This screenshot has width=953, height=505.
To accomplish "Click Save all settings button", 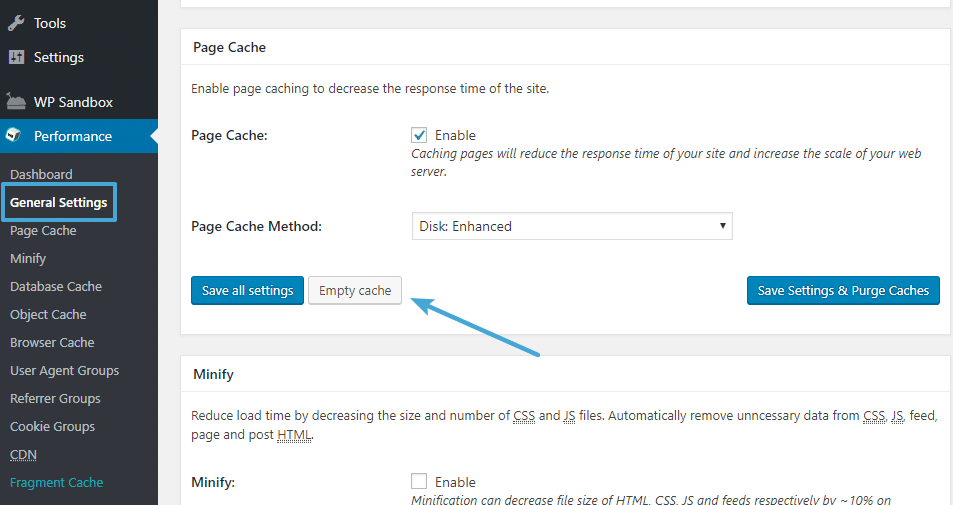I will [x=247, y=291].
